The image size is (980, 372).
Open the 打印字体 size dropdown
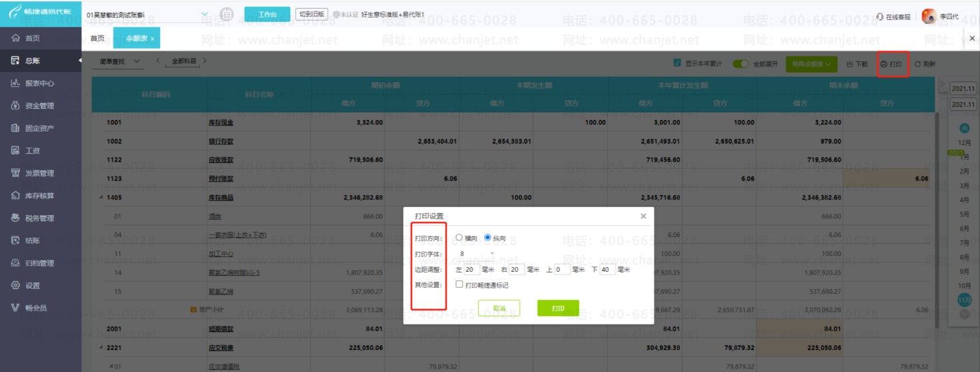point(477,254)
